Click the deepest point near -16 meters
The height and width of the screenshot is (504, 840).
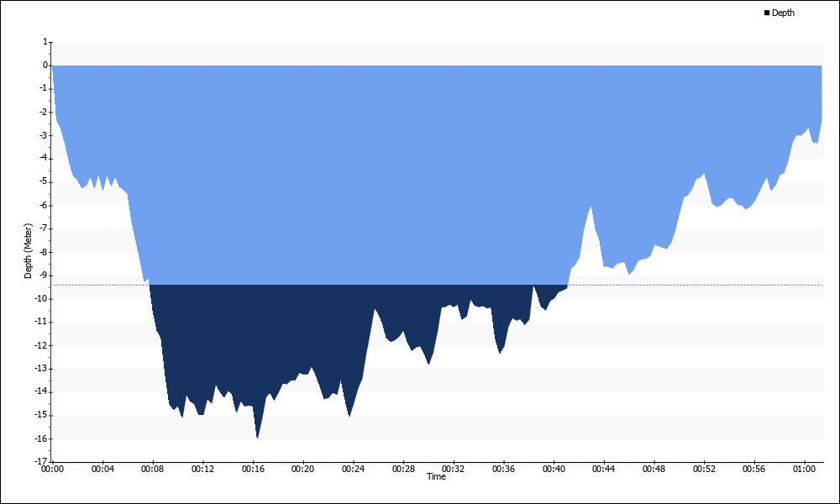point(258,438)
